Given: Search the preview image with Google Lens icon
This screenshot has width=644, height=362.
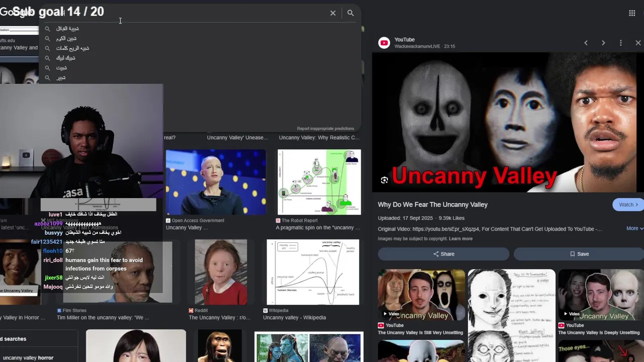Looking at the screenshot, I should [x=384, y=180].
